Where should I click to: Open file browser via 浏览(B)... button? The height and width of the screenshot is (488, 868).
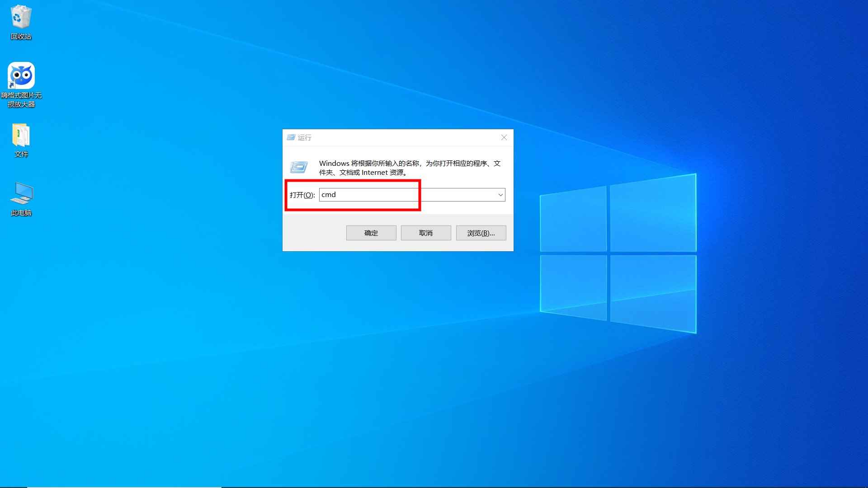pos(481,233)
